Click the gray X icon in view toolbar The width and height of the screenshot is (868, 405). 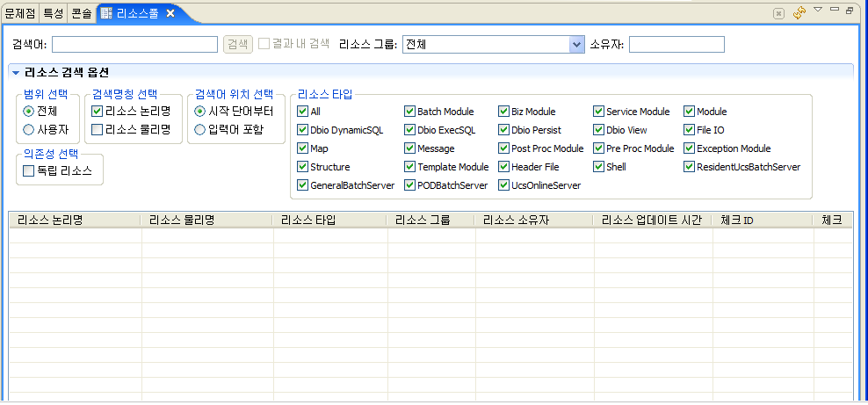tap(778, 13)
